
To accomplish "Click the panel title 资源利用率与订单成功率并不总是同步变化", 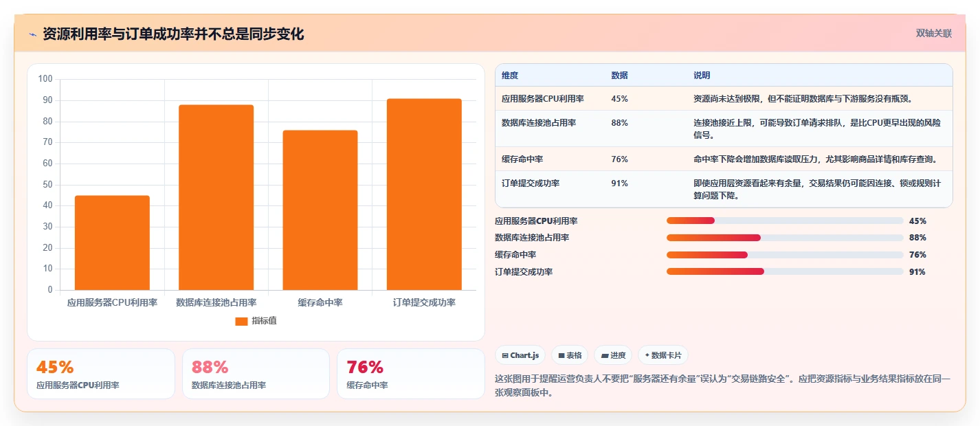I will tap(173, 34).
